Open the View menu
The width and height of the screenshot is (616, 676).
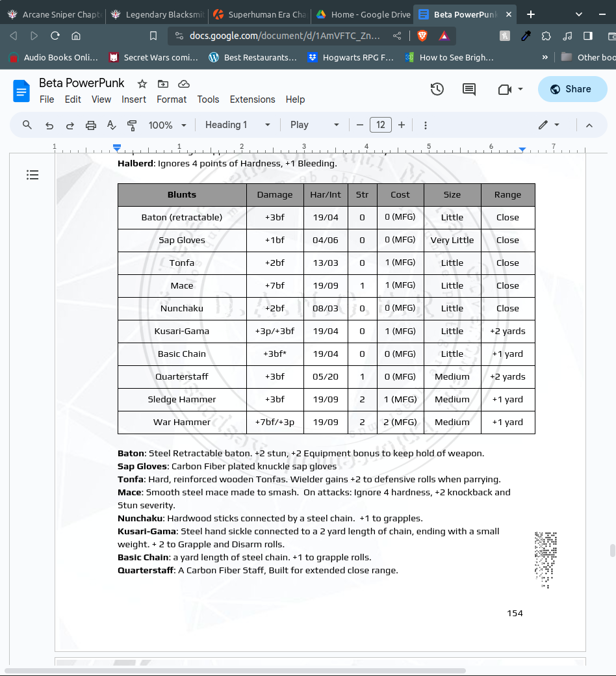[x=101, y=99]
